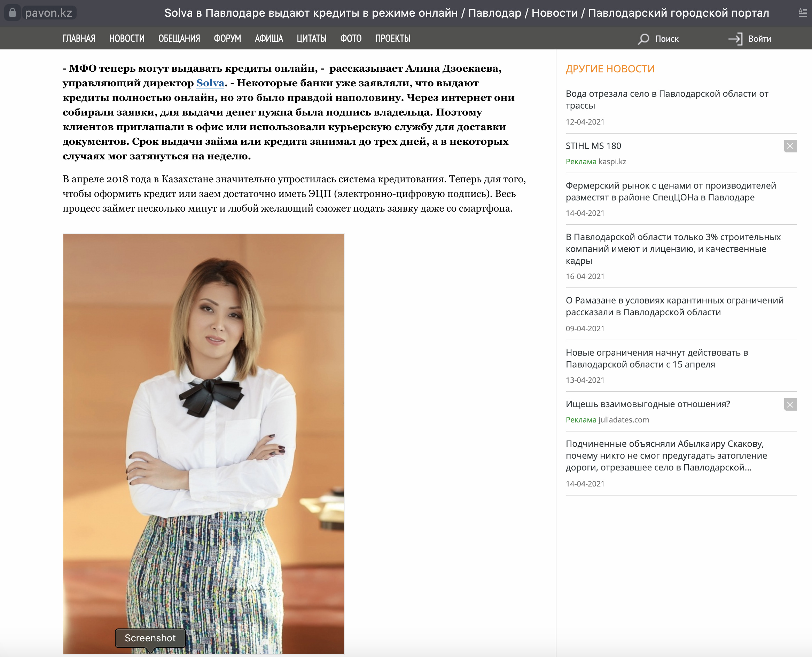This screenshot has width=812, height=657.
Task: Open news about Рамазан restrictions
Action: pyautogui.click(x=674, y=306)
